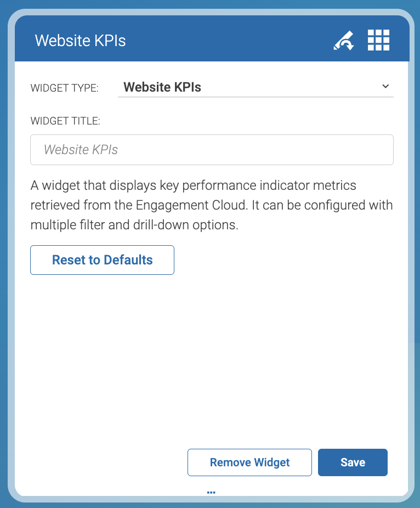Expand the Website KPIs type selector chevron
The height and width of the screenshot is (508, 420).
(385, 86)
